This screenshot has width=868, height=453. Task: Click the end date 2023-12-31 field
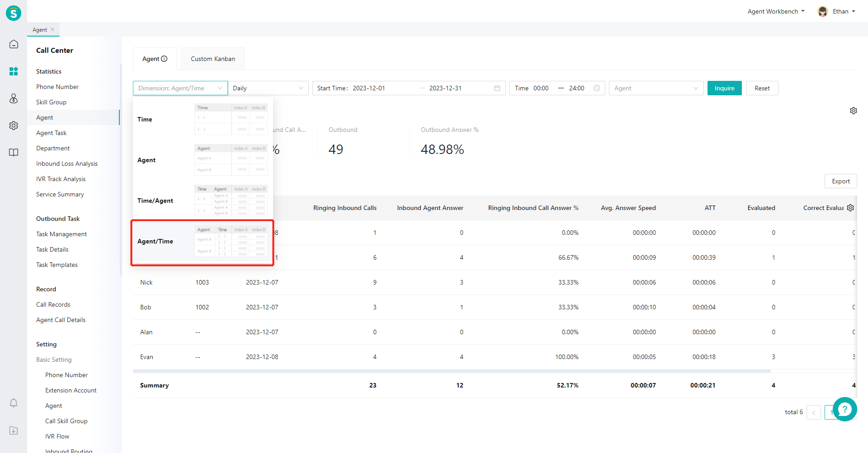[x=445, y=88]
